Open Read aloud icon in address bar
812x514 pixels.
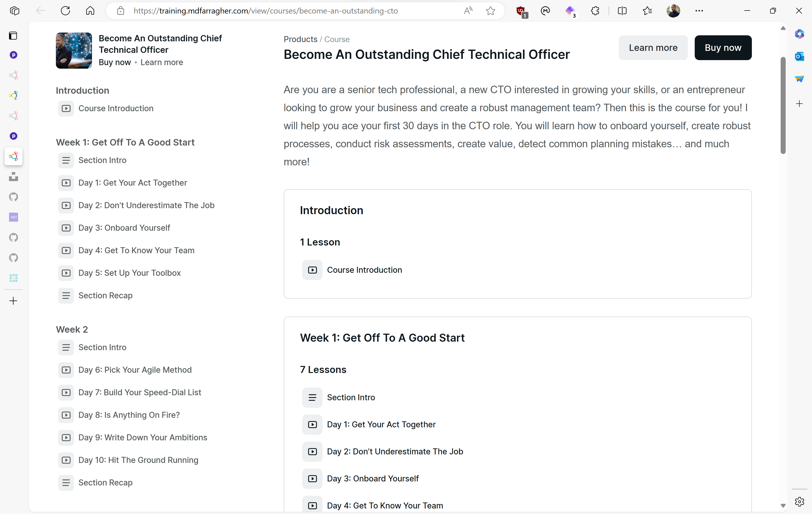(x=468, y=11)
